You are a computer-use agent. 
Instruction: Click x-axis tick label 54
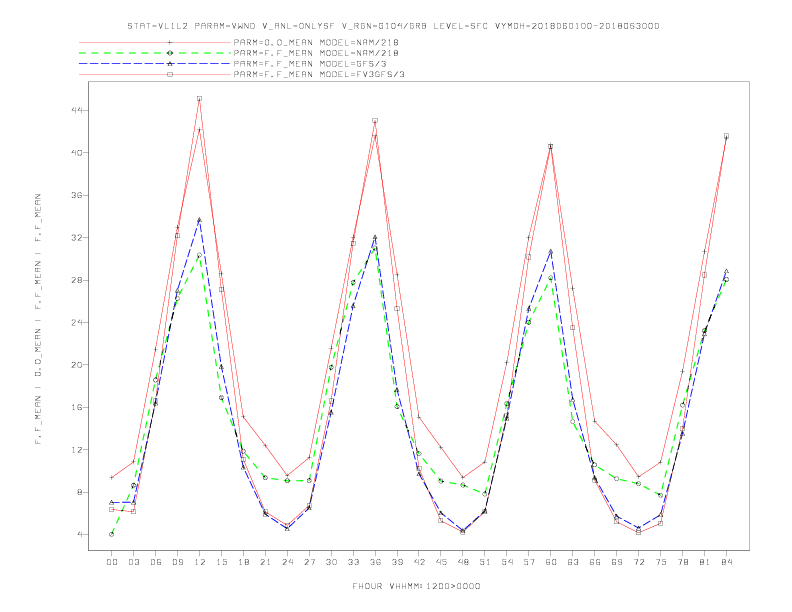507,562
